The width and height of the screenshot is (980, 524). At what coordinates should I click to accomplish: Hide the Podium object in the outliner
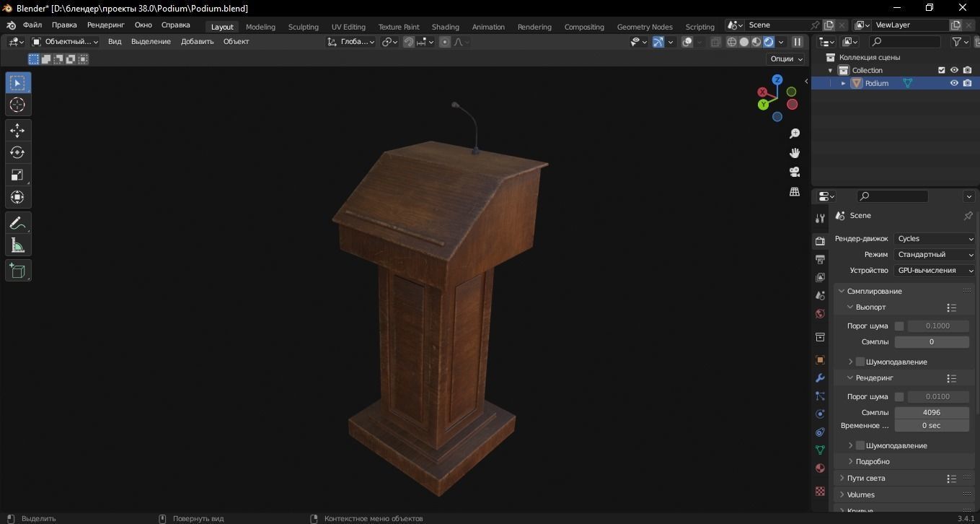(x=954, y=83)
